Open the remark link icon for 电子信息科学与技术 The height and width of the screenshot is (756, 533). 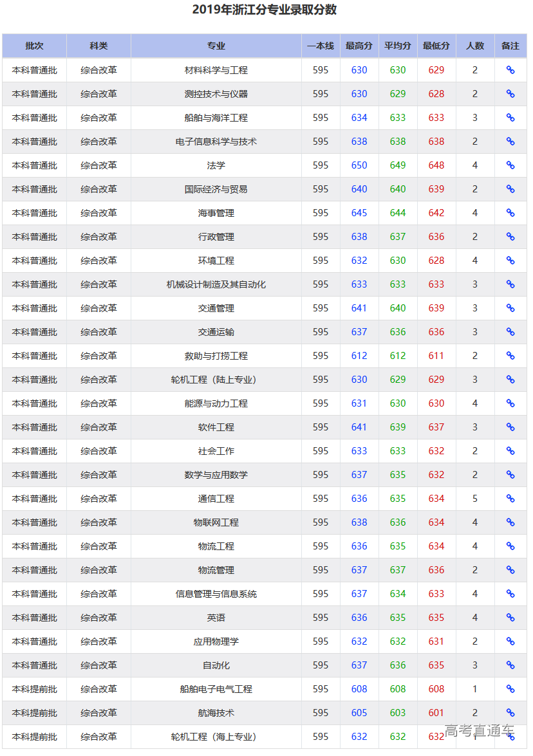(510, 142)
